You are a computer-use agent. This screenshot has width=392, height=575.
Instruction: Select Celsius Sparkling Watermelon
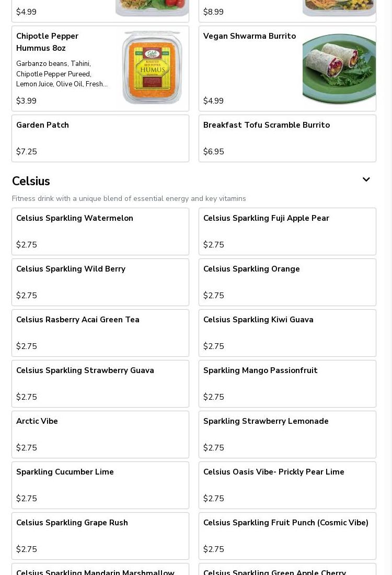[100, 231]
